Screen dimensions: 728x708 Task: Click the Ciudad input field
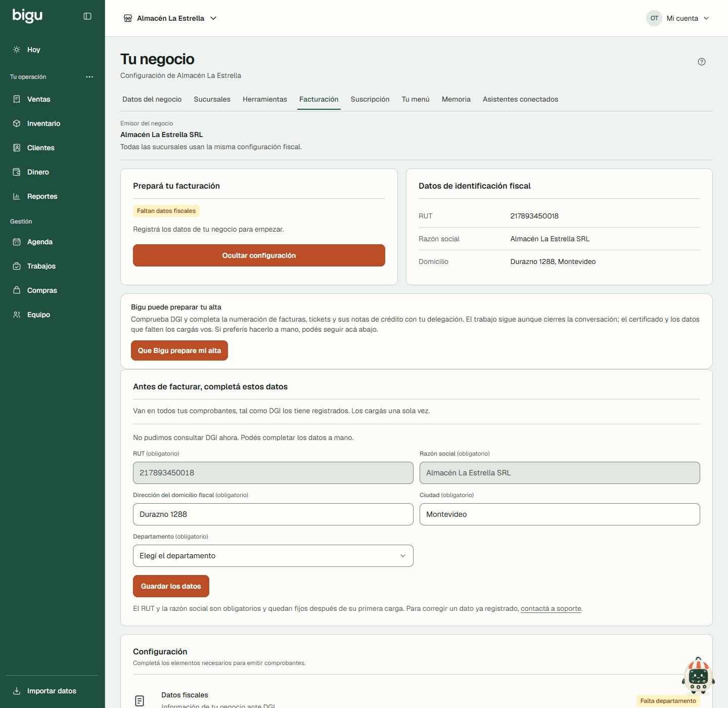(560, 514)
